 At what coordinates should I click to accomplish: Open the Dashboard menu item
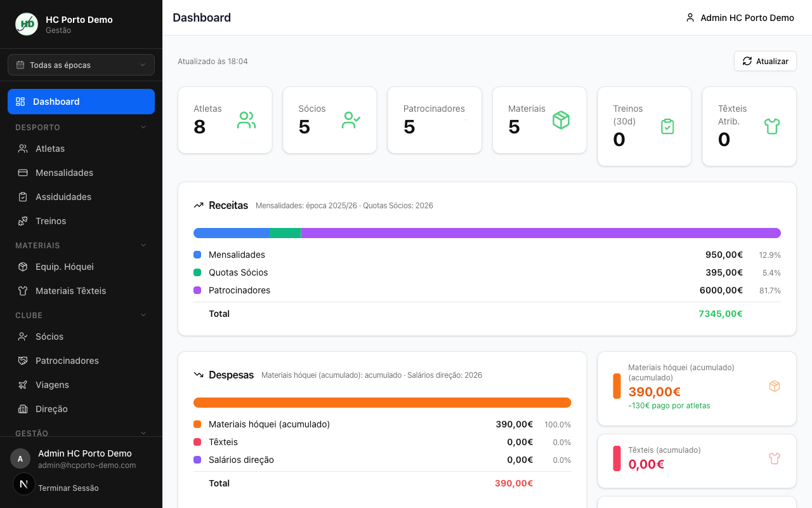coord(81,102)
